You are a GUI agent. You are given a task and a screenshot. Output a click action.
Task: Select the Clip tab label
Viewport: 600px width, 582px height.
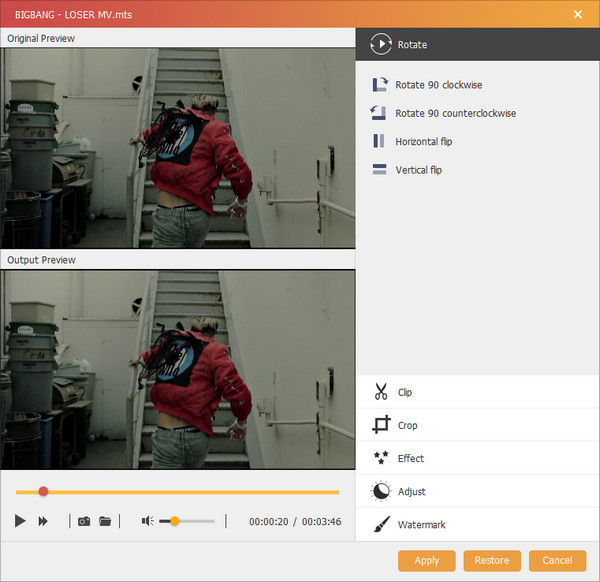tap(404, 392)
